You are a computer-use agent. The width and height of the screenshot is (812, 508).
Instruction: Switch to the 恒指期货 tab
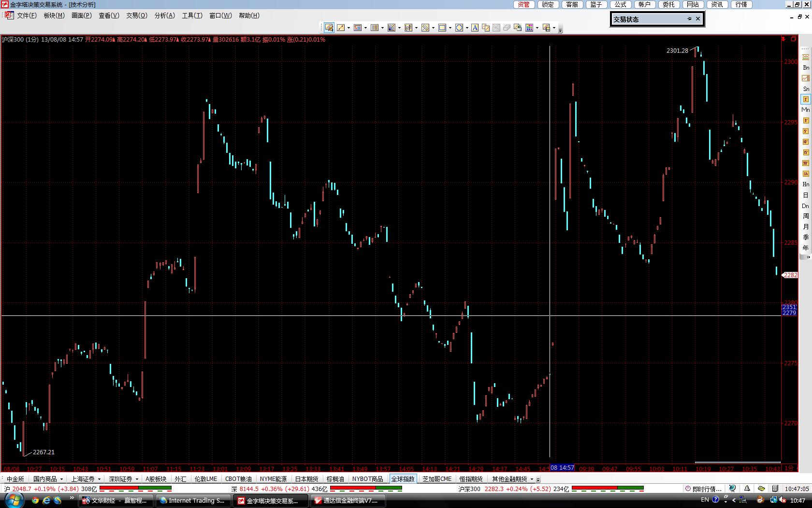(x=471, y=479)
